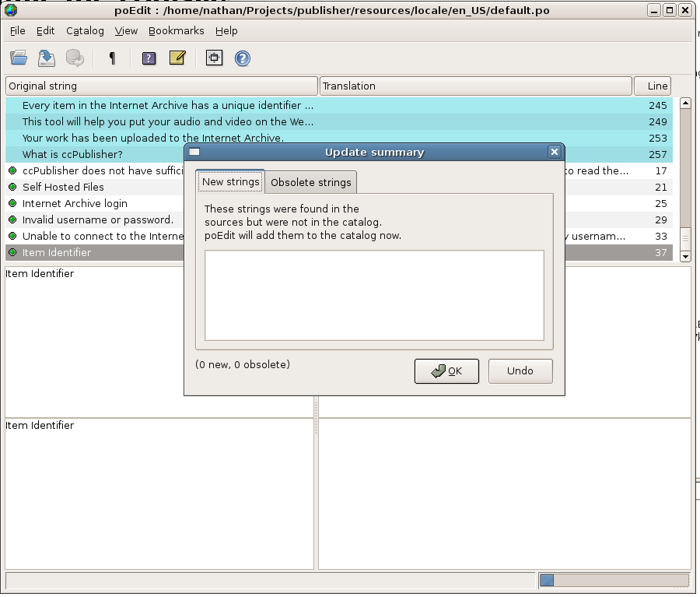Click line number 245 in the Line column
This screenshot has height=597, width=700.
point(657,105)
